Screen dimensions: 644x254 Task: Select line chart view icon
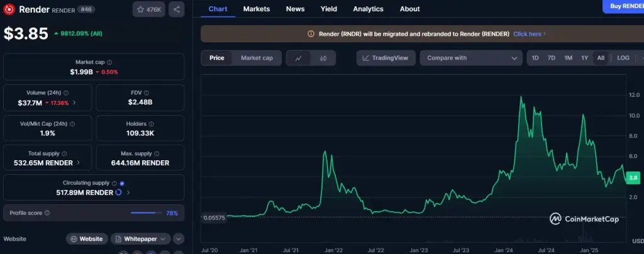pos(299,58)
